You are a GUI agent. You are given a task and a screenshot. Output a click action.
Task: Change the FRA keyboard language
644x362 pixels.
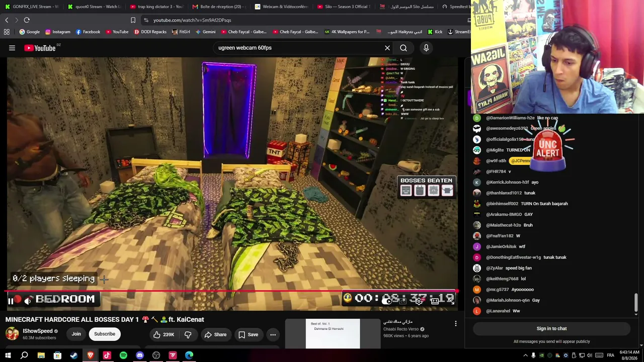(x=610, y=355)
